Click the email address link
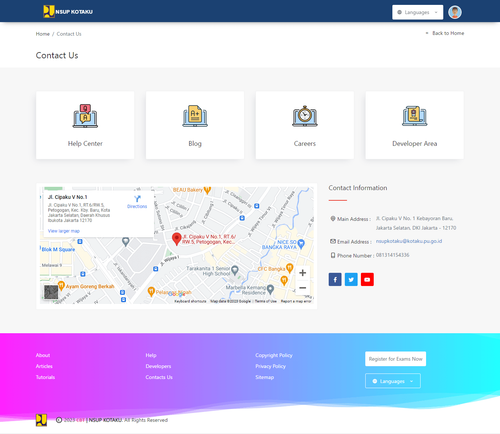 pyautogui.click(x=409, y=241)
